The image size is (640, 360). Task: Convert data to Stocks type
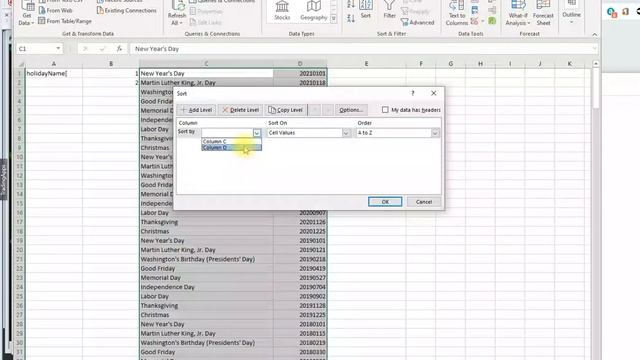click(282, 11)
